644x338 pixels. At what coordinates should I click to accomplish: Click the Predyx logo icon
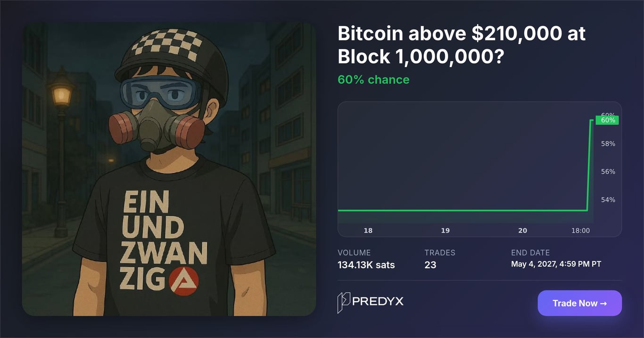coord(344,303)
